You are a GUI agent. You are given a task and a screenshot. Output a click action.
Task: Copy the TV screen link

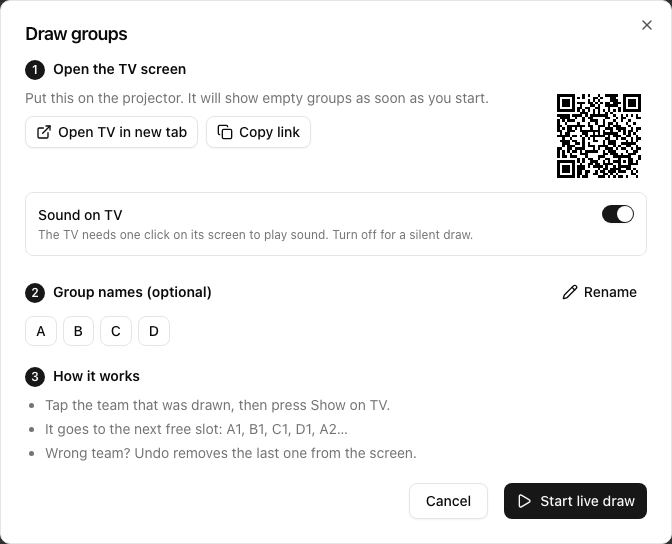coord(258,132)
